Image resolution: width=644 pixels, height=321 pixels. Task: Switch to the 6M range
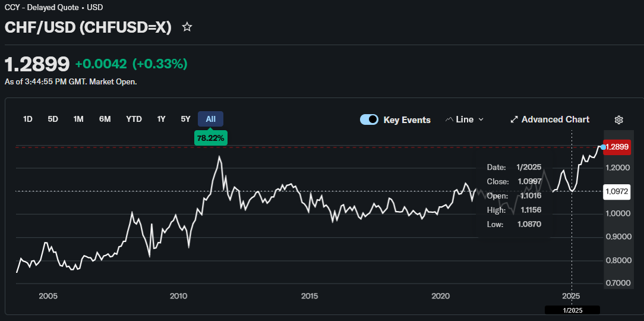point(105,119)
